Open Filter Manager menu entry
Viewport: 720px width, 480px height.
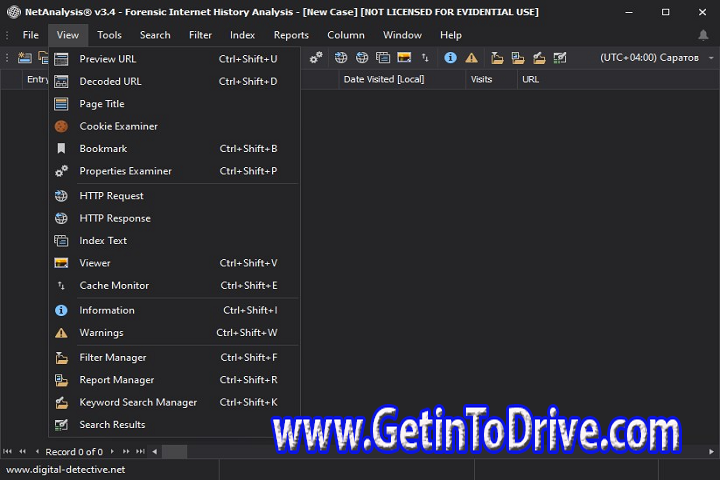pos(174,358)
